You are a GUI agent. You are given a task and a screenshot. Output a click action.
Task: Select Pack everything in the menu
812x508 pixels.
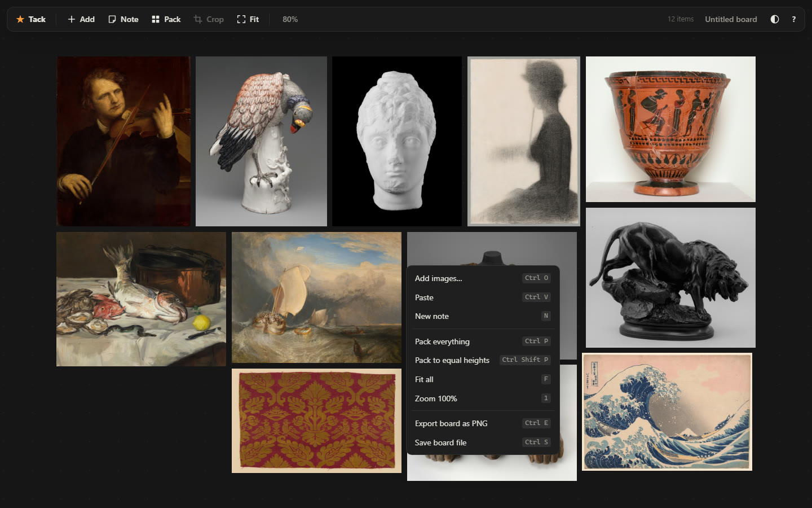tap(483, 341)
